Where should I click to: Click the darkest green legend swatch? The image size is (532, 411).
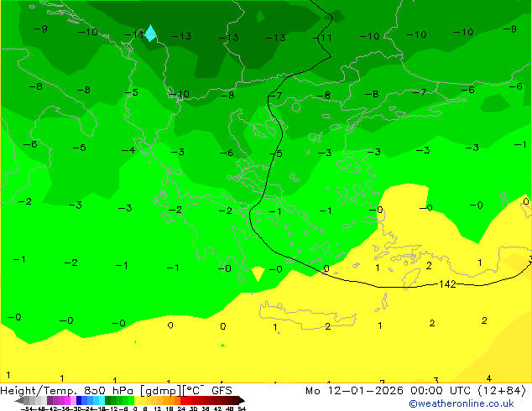coord(107,400)
